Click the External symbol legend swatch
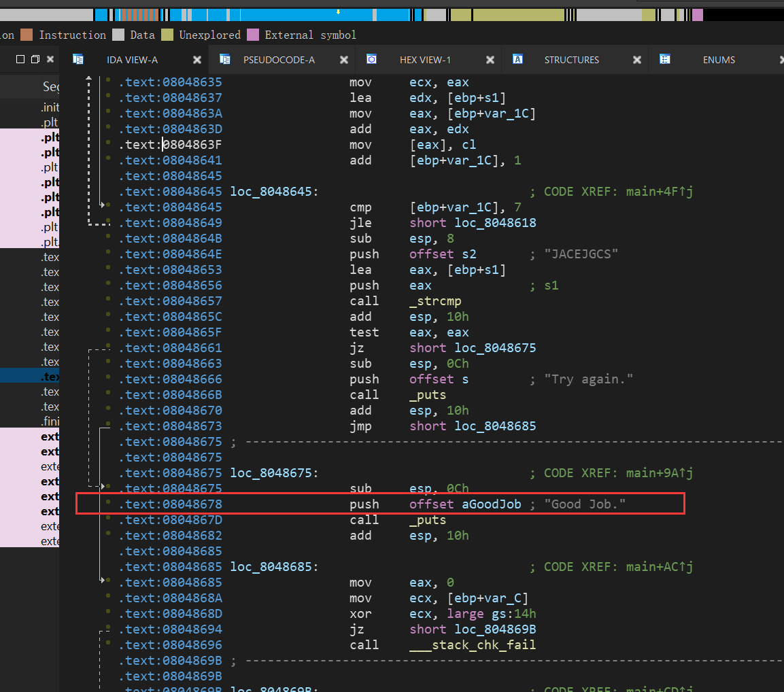The height and width of the screenshot is (692, 784). (x=253, y=35)
